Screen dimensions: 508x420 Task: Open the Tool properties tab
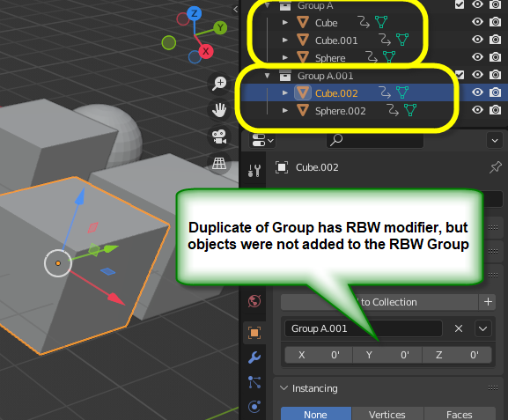point(254,170)
